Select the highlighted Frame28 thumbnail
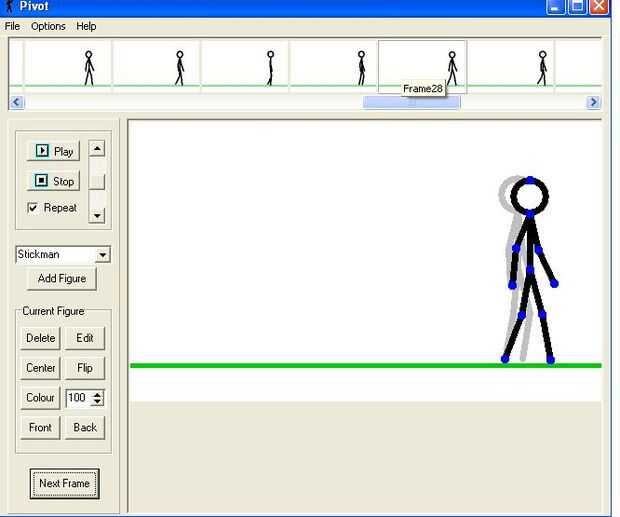Viewport: 620px width, 517px height. (423, 66)
